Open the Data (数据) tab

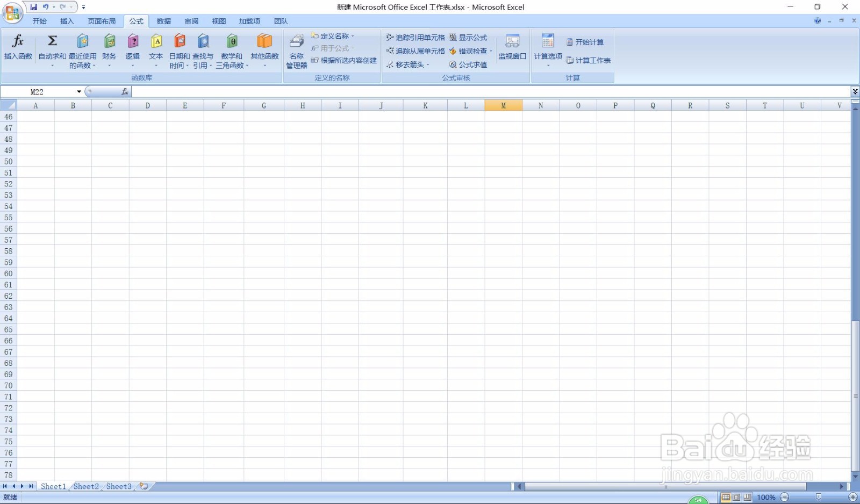click(164, 21)
